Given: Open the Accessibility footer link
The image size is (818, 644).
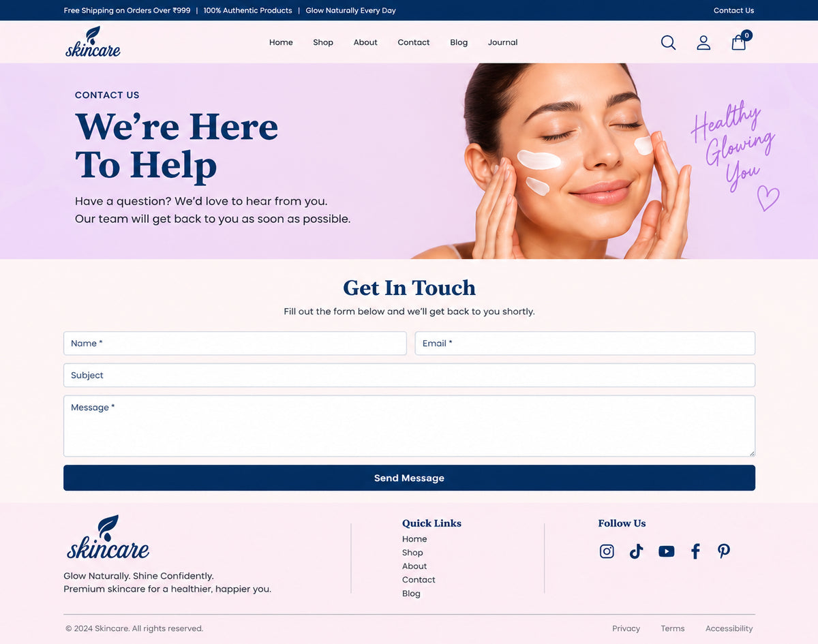Looking at the screenshot, I should coord(729,628).
